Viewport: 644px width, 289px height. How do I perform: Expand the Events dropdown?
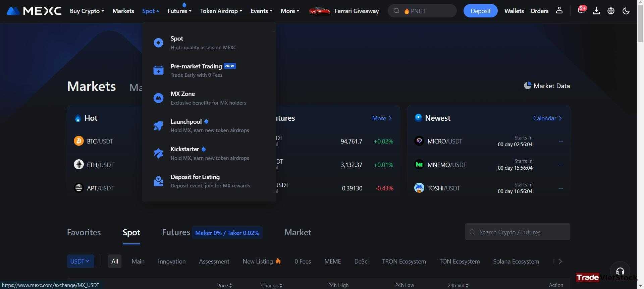[x=262, y=11]
